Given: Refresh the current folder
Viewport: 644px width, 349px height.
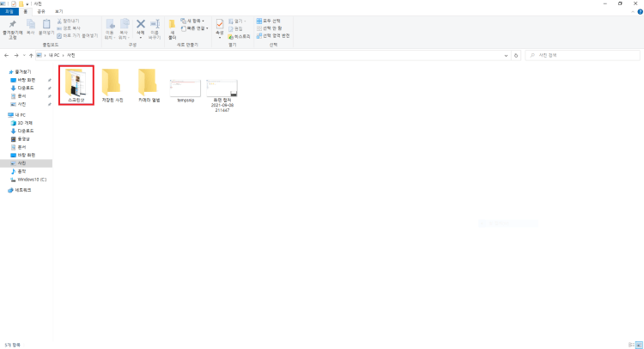Looking at the screenshot, I should pos(516,56).
